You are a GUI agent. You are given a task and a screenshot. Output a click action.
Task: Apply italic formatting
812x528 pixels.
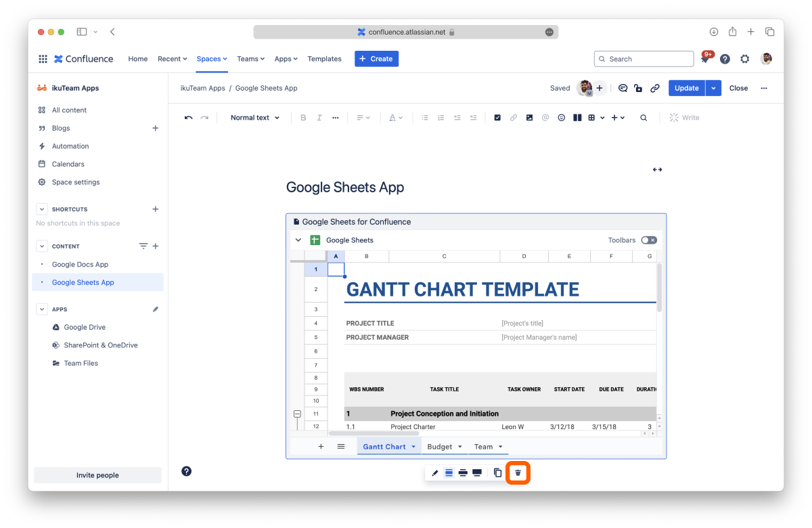(319, 118)
